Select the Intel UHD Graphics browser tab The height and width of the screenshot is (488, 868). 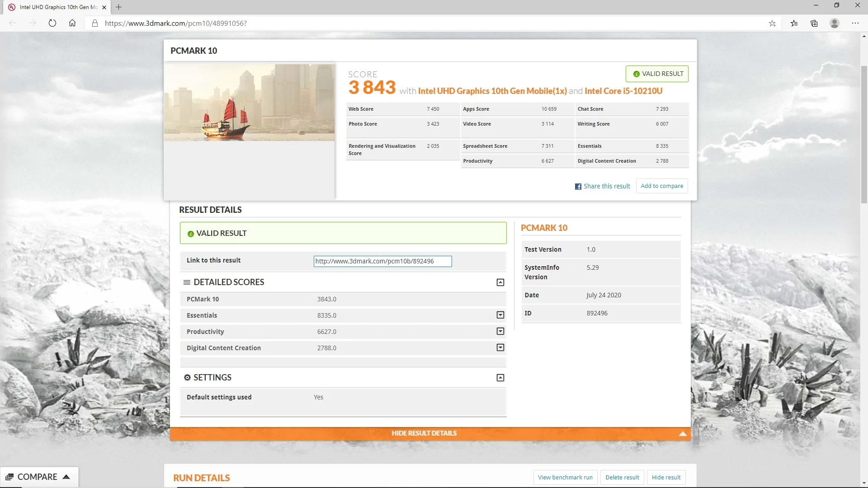[x=56, y=7]
